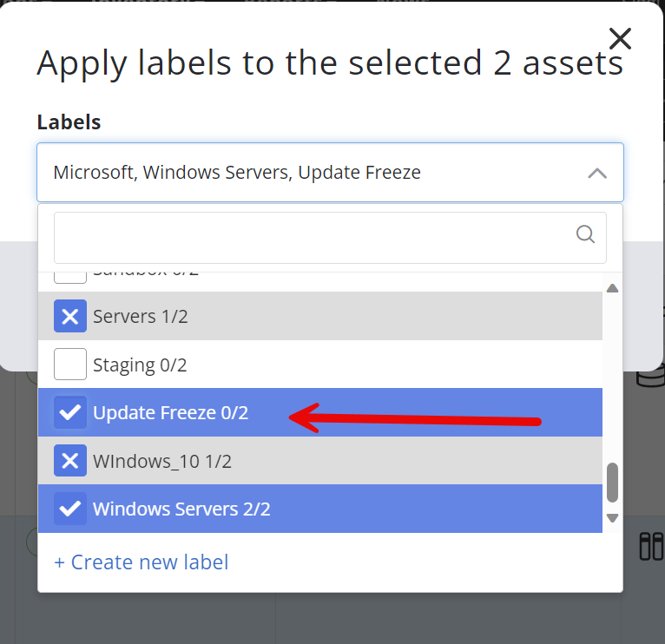Uncheck the Windows Servers 2/2 checkbox
The height and width of the screenshot is (644, 665).
(70, 509)
